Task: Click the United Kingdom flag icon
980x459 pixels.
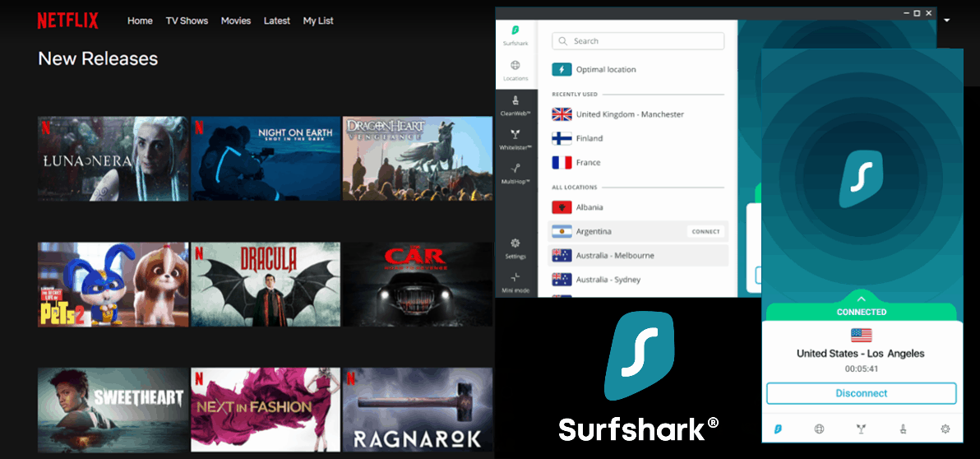Action: [562, 114]
